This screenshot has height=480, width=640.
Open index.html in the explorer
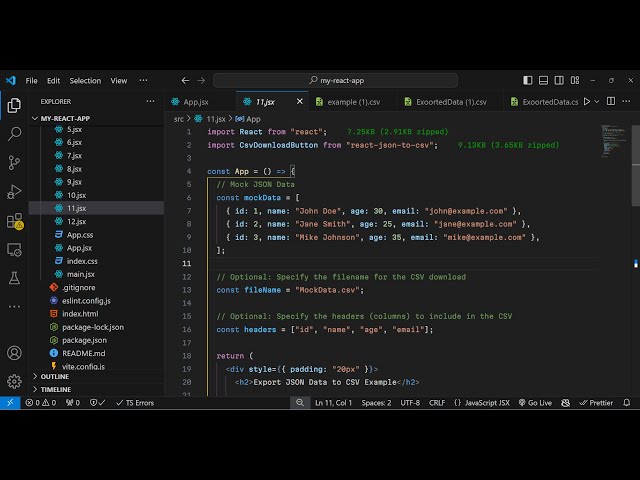(79, 313)
